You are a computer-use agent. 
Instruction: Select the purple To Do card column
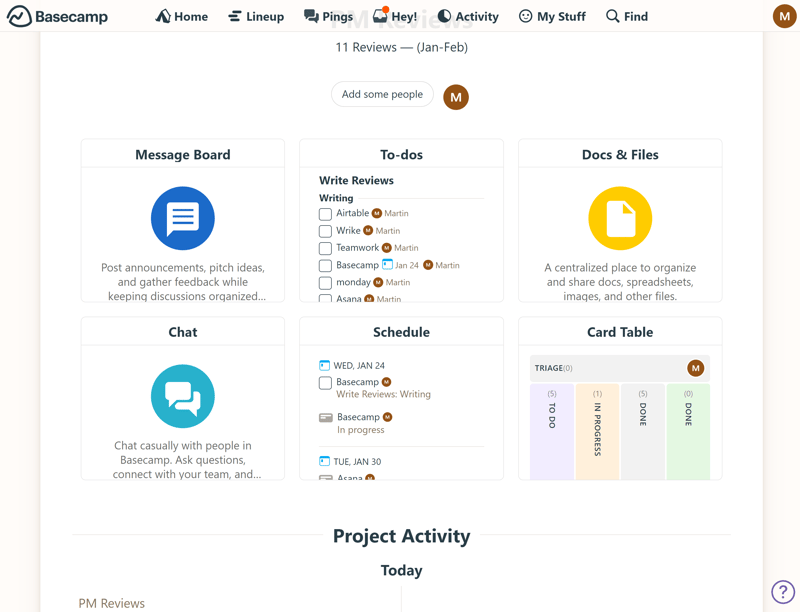click(551, 430)
